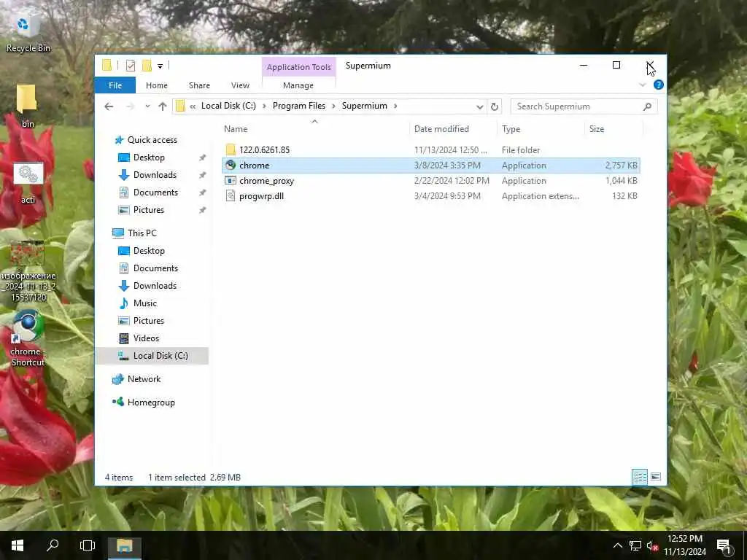747x560 pixels.
Task: Select the chrome_proxy application
Action: point(430,181)
